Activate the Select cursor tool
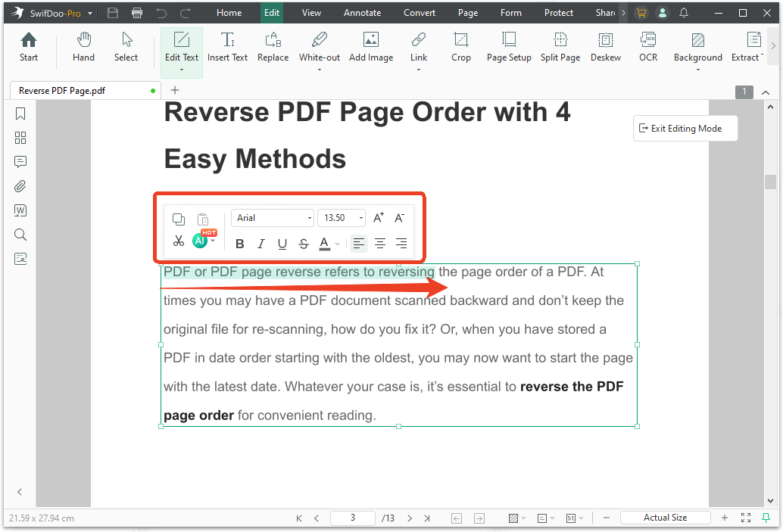783x532 pixels. coord(126,48)
